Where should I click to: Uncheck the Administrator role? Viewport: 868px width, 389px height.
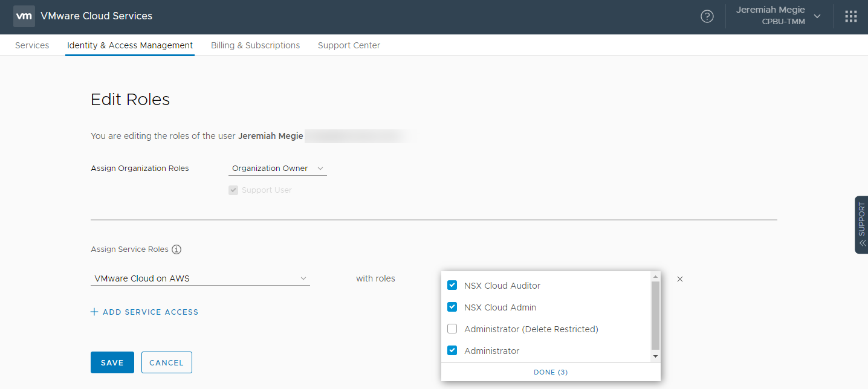tap(452, 350)
